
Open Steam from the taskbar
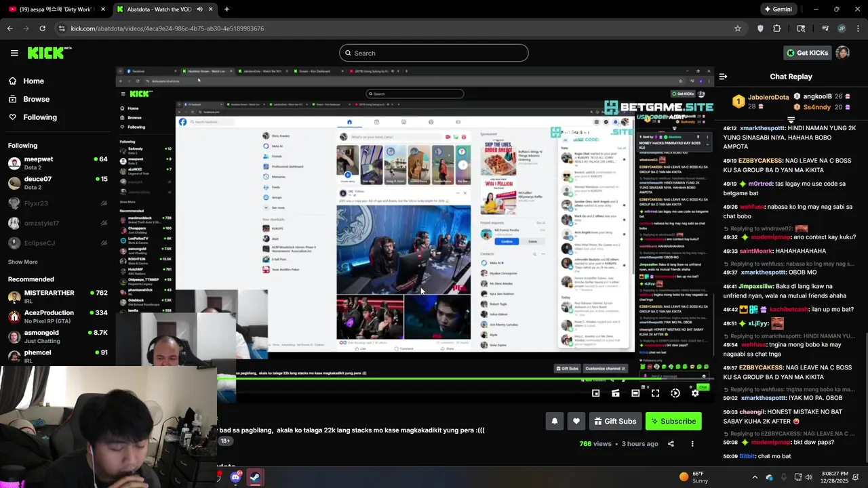tap(255, 477)
